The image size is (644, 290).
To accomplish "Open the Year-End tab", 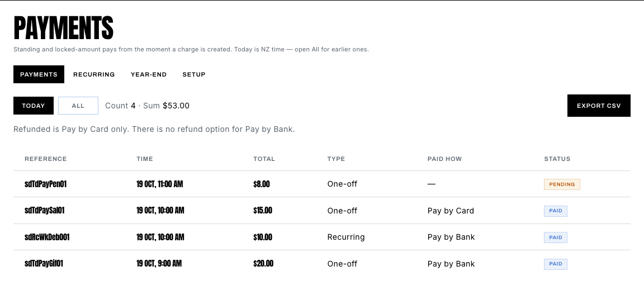I will tap(149, 74).
